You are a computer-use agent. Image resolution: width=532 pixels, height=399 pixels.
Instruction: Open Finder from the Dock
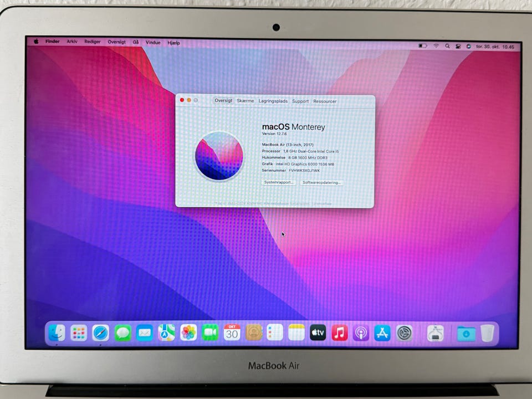coord(57,332)
